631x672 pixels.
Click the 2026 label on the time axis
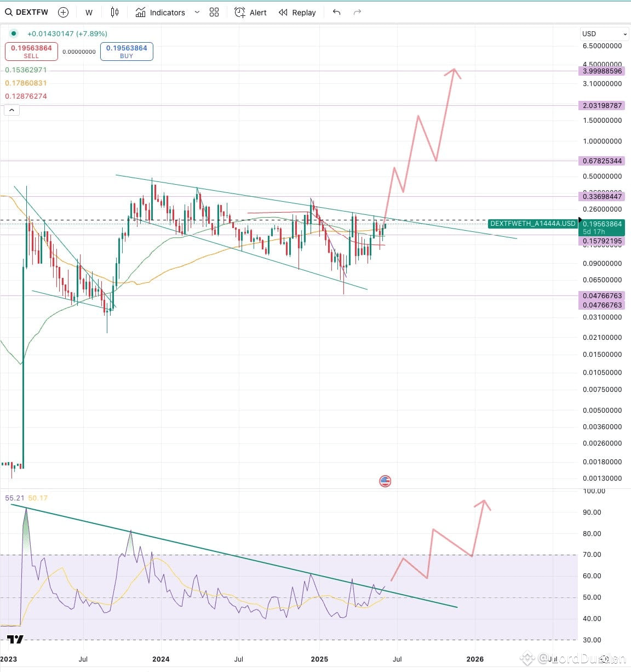coord(475,659)
